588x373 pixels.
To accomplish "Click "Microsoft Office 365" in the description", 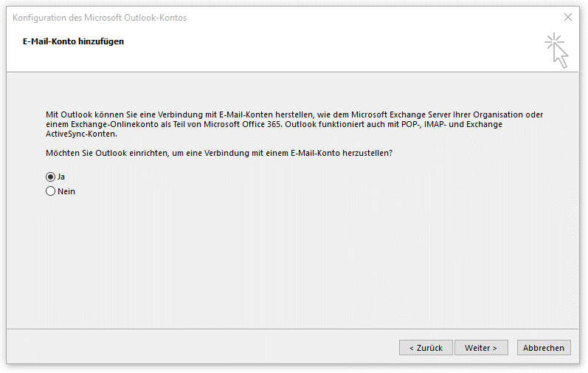I will [243, 125].
